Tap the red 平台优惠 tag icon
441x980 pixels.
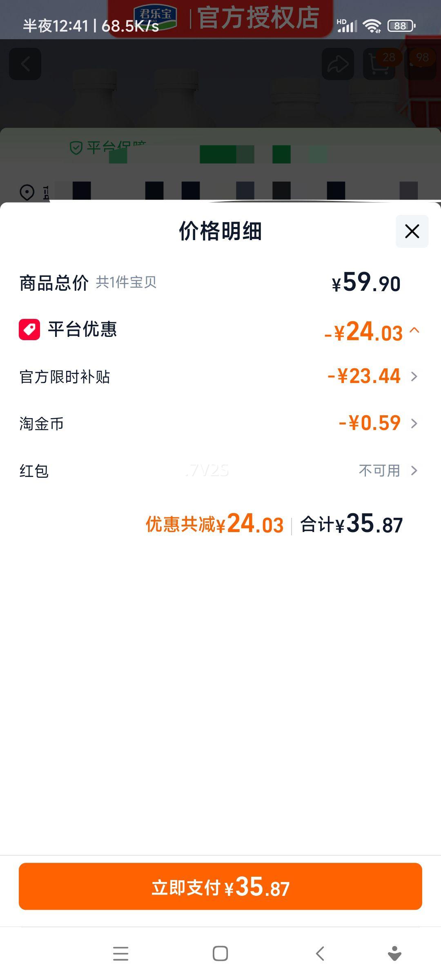click(29, 330)
